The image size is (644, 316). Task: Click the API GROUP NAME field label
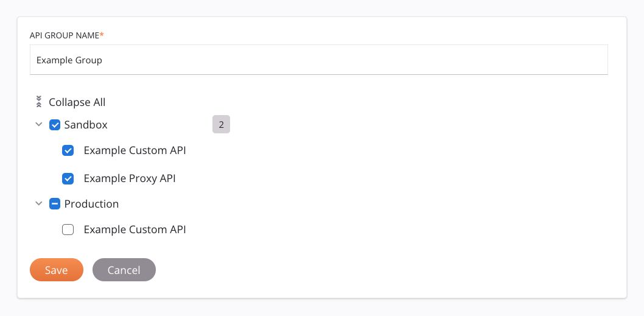click(64, 35)
